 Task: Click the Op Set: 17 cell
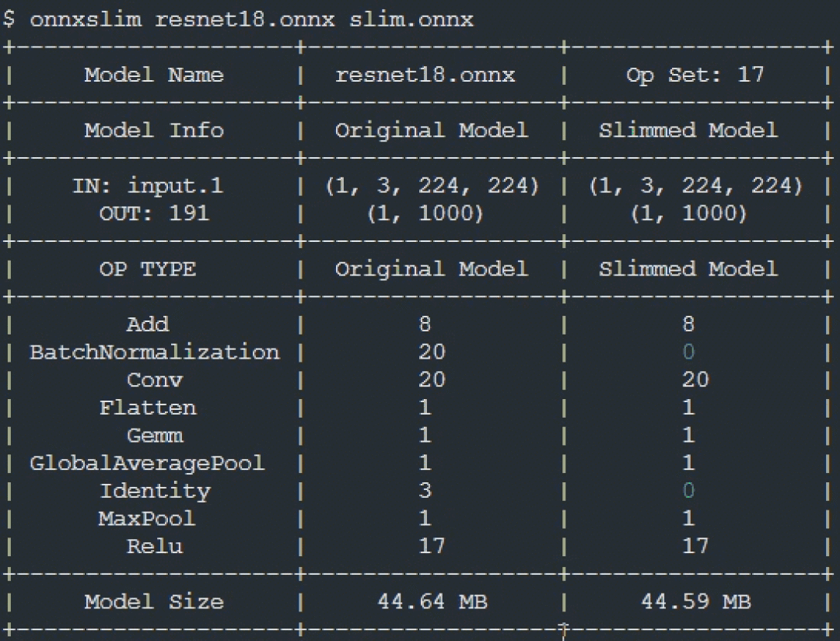pos(695,75)
